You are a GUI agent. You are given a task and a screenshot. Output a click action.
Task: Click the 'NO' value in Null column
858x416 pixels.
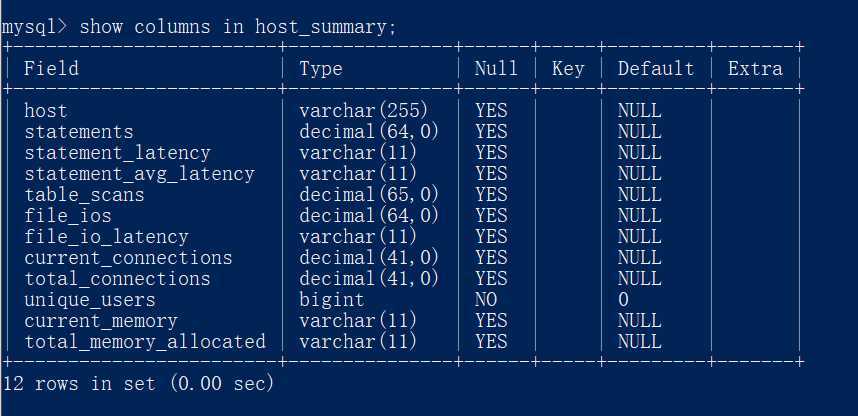click(x=486, y=299)
